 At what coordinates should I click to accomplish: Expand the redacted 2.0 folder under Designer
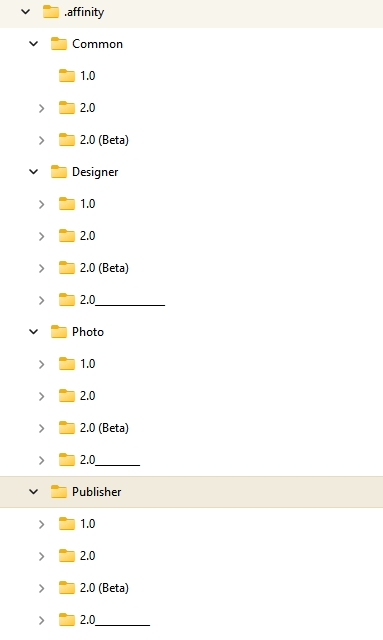[42, 300]
